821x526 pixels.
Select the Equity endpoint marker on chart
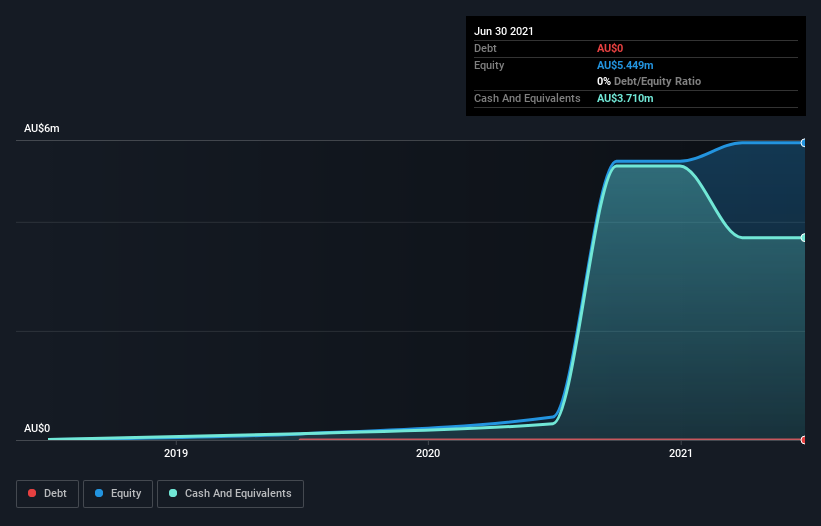tap(803, 143)
